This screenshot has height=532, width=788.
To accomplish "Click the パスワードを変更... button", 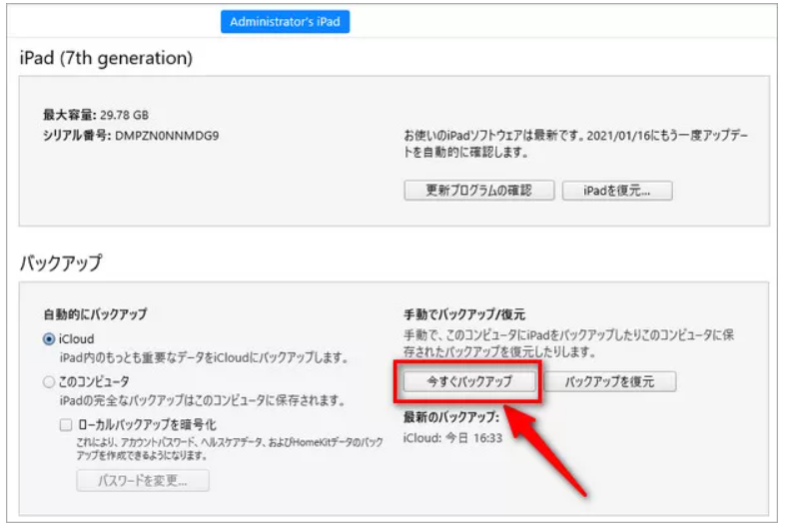I will click(x=143, y=480).
